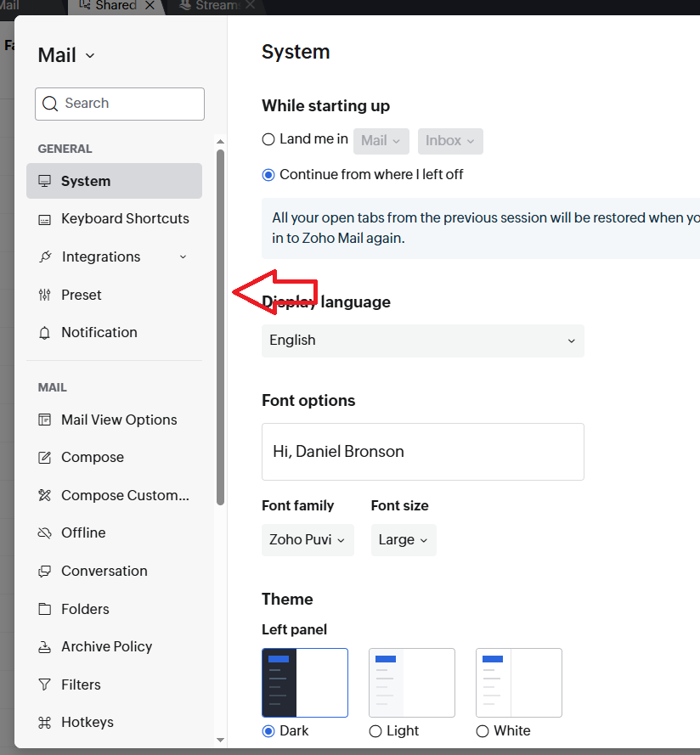Screen dimensions: 700x755
Task: Click the sidebar scrollbar down arrow
Action: pyautogui.click(x=221, y=740)
